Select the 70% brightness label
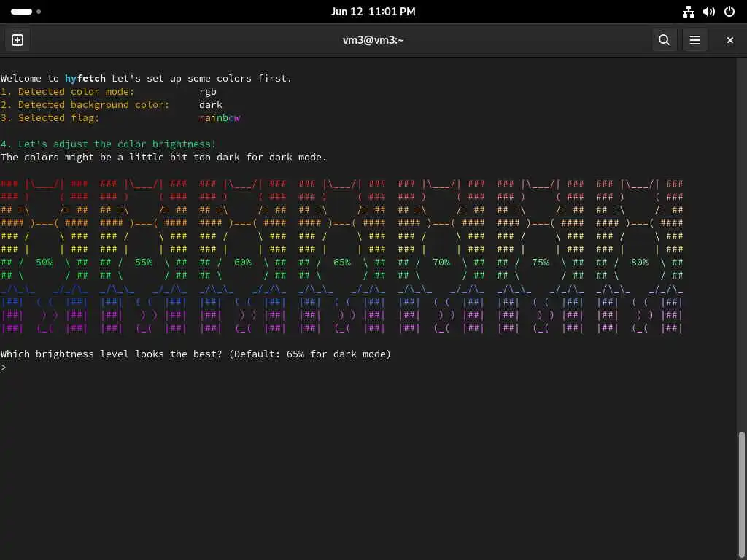Viewport: 747px width, 560px height. click(x=441, y=262)
